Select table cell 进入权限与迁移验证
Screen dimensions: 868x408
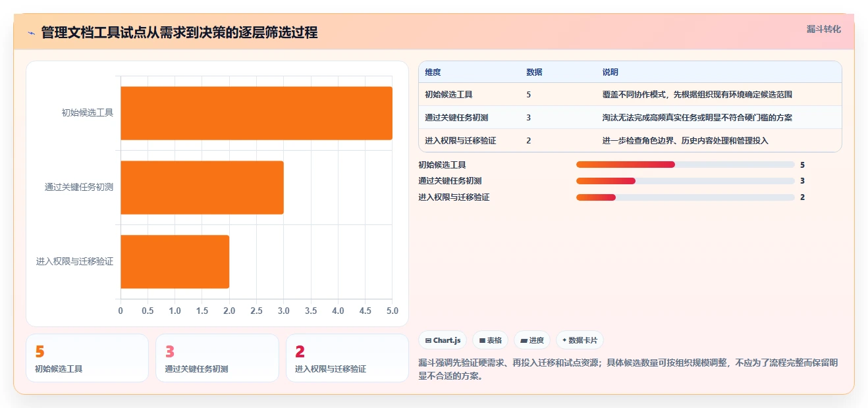tap(460, 141)
